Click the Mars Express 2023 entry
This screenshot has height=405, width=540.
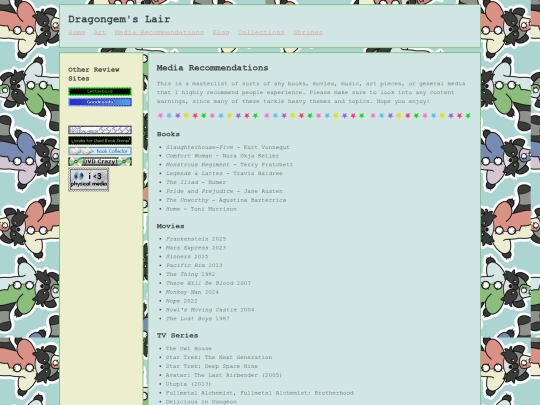tap(196, 248)
